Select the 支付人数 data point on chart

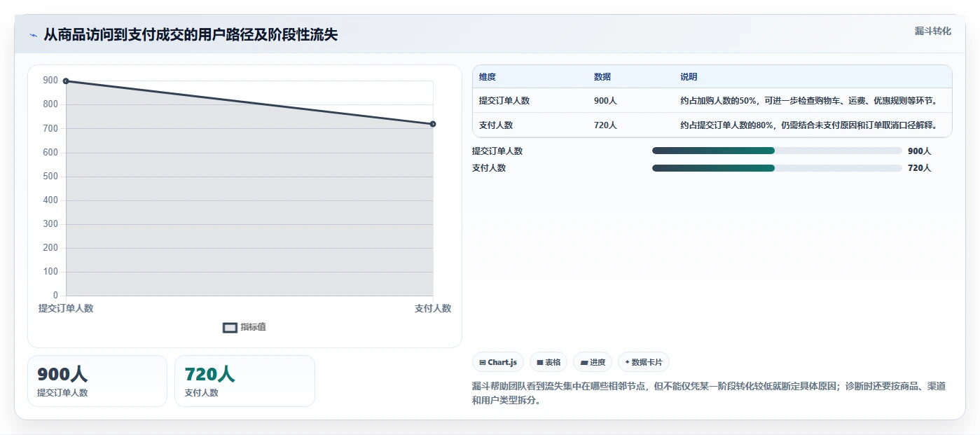433,124
